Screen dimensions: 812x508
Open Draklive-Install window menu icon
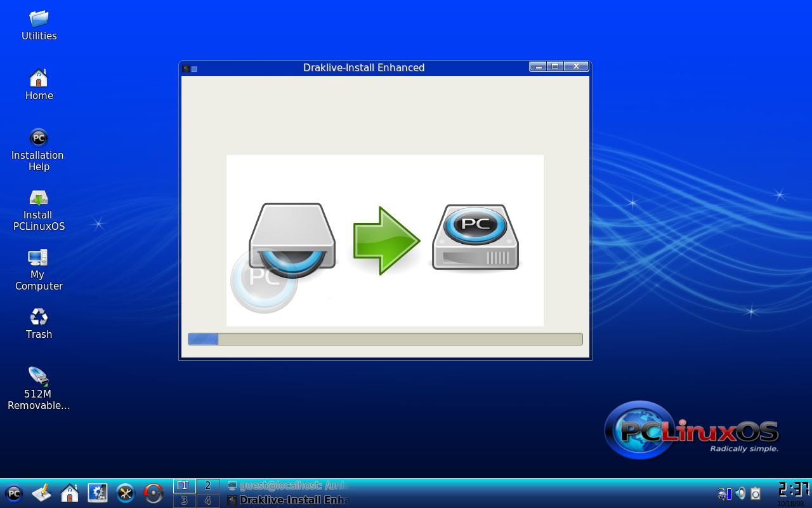pyautogui.click(x=186, y=69)
